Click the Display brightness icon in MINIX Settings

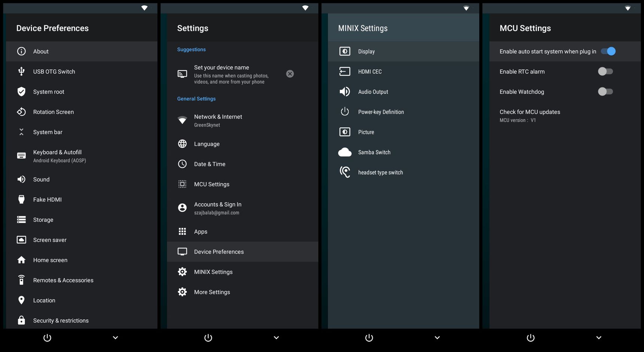click(x=345, y=51)
